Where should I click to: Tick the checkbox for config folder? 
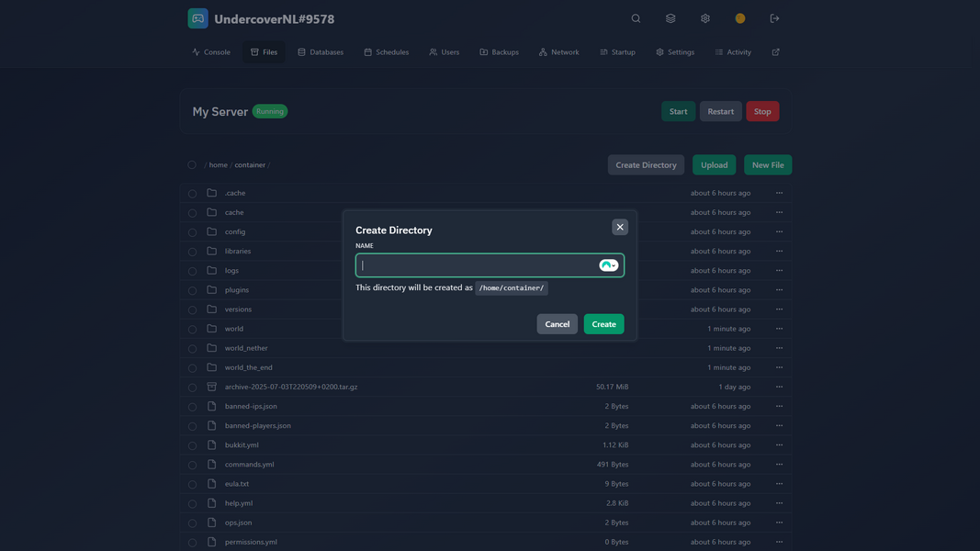point(193,232)
